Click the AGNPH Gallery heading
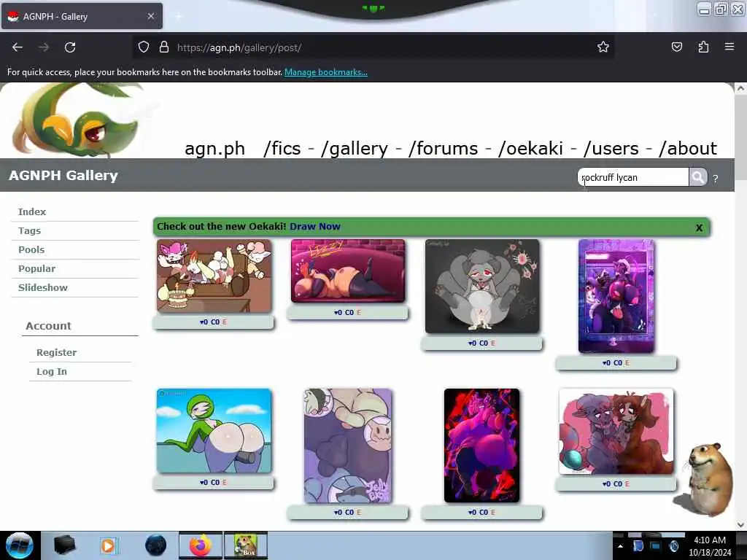The width and height of the screenshot is (747, 560). [63, 175]
